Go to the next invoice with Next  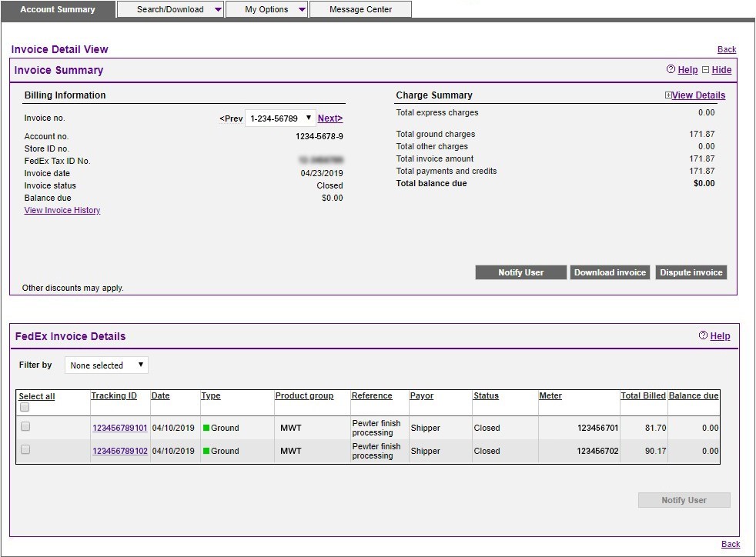tap(330, 118)
